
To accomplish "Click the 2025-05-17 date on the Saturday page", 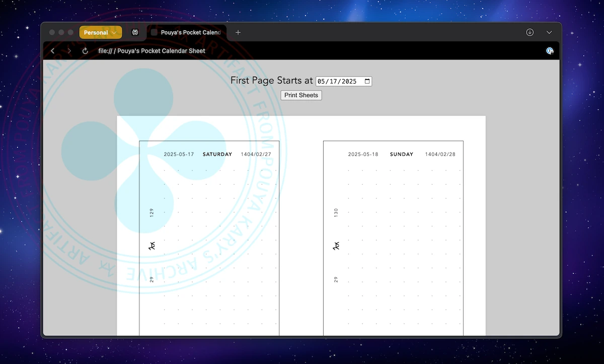I will point(179,155).
